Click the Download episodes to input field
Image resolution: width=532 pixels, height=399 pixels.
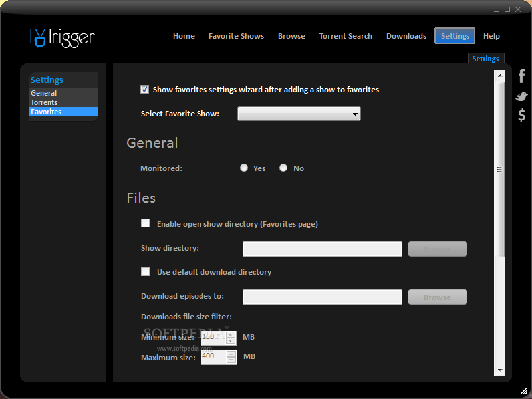[x=323, y=297]
